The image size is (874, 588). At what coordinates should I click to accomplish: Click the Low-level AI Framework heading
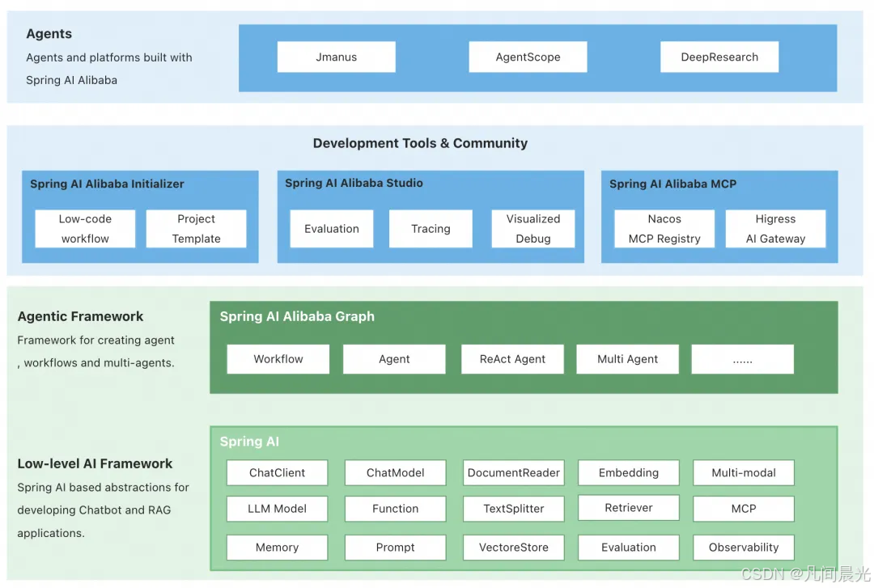pos(95,463)
